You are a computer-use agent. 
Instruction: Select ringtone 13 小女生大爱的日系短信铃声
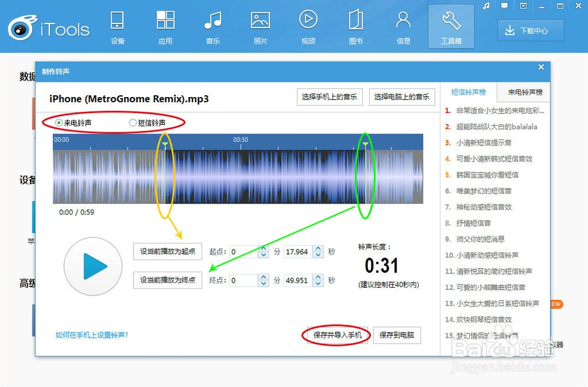[x=492, y=303]
